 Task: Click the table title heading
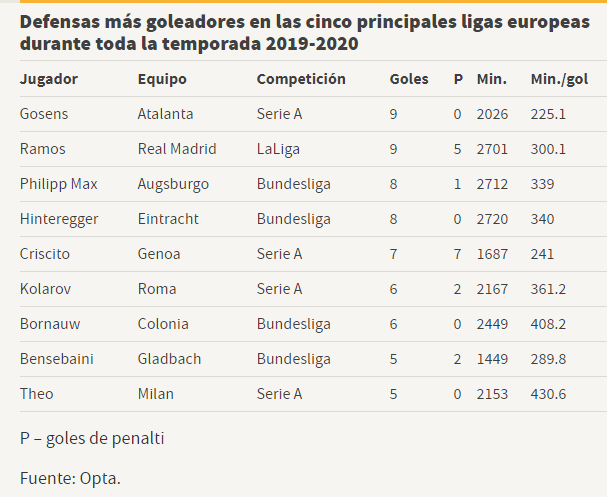[300, 32]
